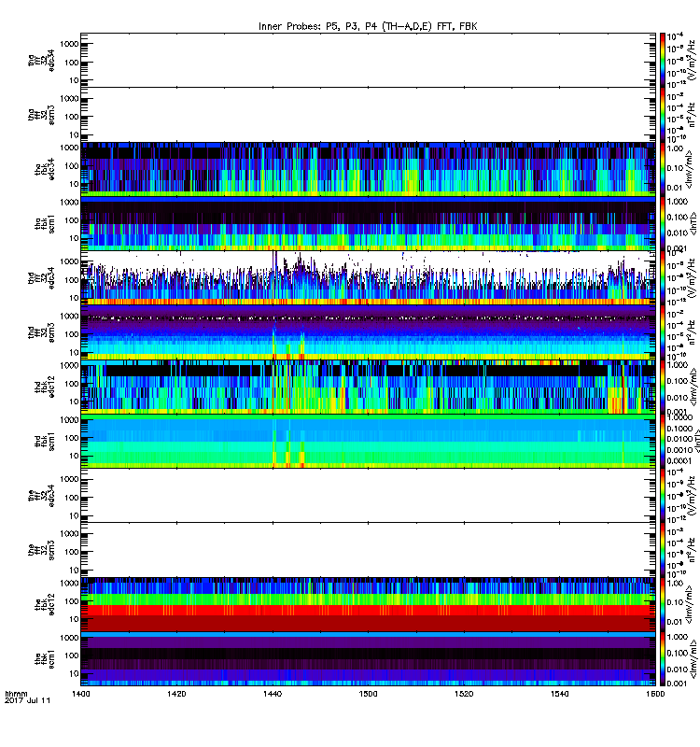The width and height of the screenshot is (700, 747).
Task: Click the 100 tick label on the fbk edc12
Action: click(72, 601)
